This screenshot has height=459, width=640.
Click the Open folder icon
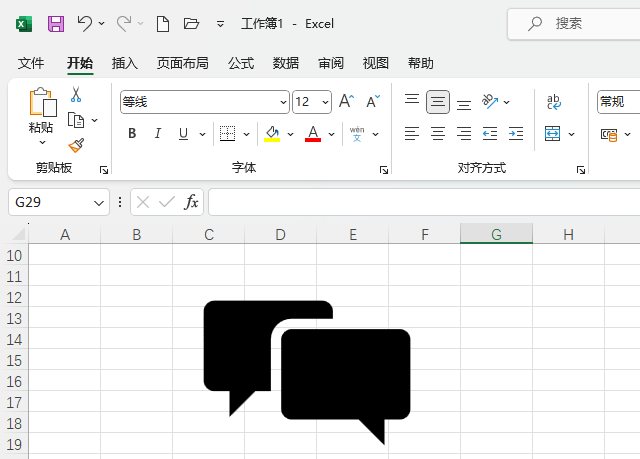[191, 23]
